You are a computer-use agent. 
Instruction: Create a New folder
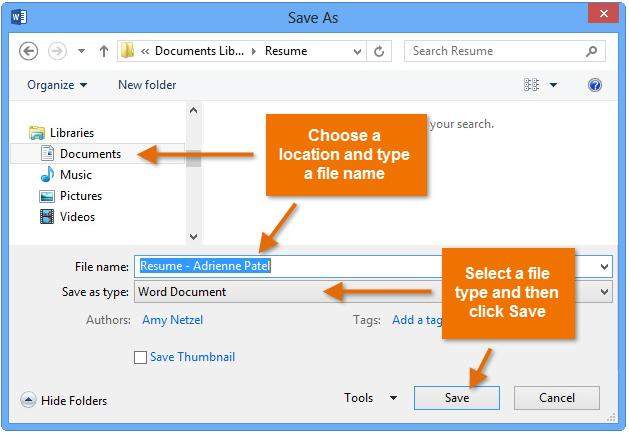click(x=147, y=85)
